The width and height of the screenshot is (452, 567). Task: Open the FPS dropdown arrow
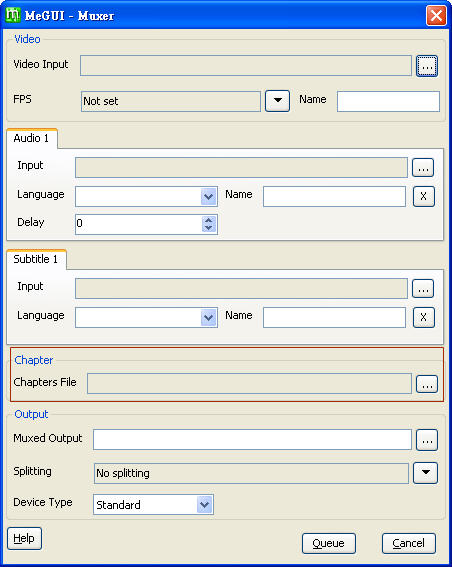[277, 101]
